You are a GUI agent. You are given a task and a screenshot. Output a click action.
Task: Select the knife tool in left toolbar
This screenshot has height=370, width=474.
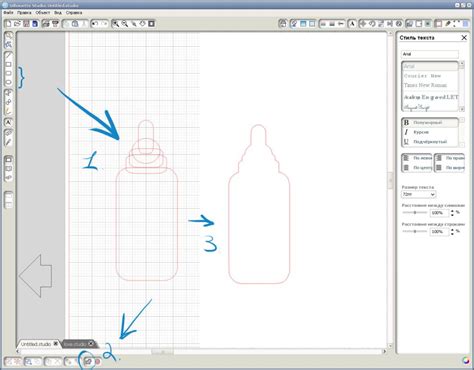pos(9,142)
